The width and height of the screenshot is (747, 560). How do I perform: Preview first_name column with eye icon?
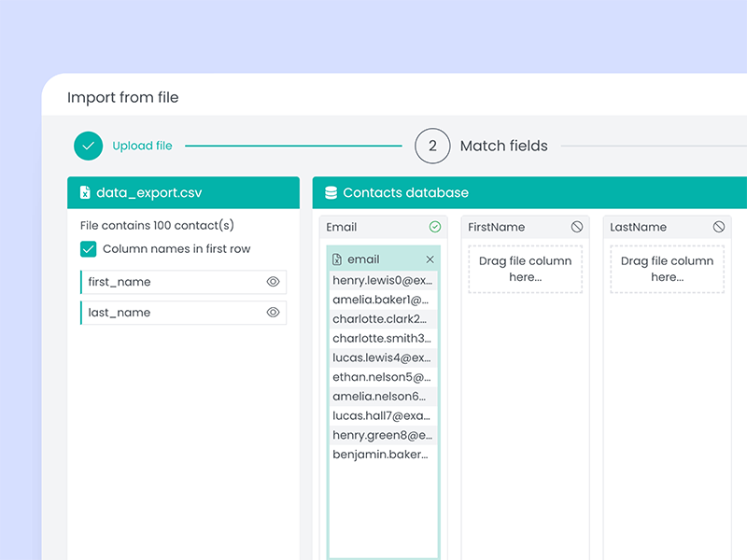[x=273, y=282]
